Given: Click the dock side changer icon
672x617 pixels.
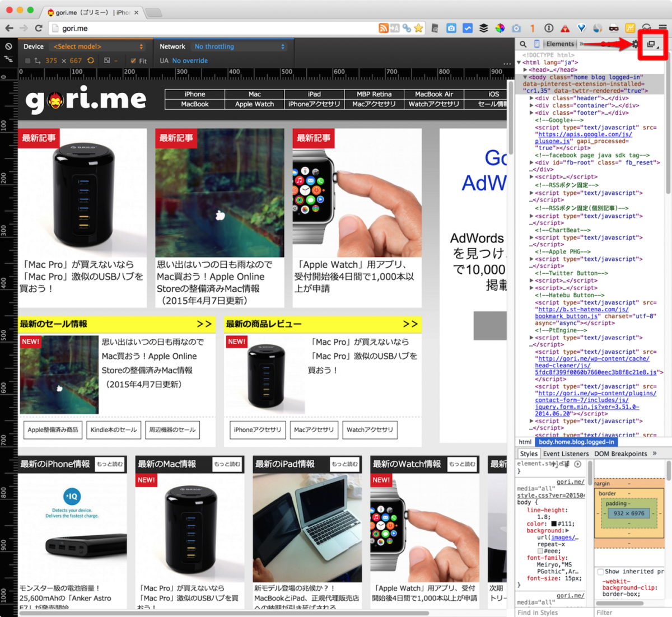Looking at the screenshot, I should [651, 45].
